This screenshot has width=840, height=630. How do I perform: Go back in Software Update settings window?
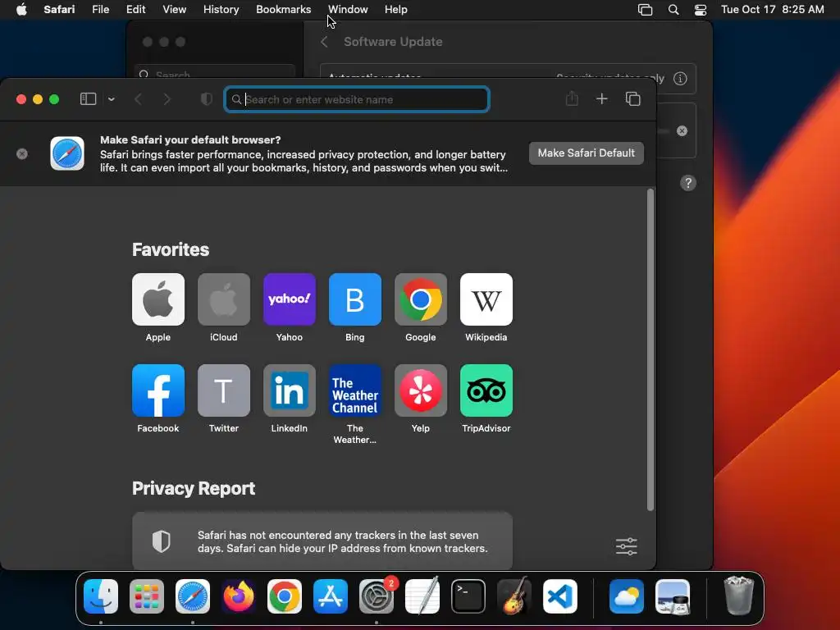click(x=324, y=42)
